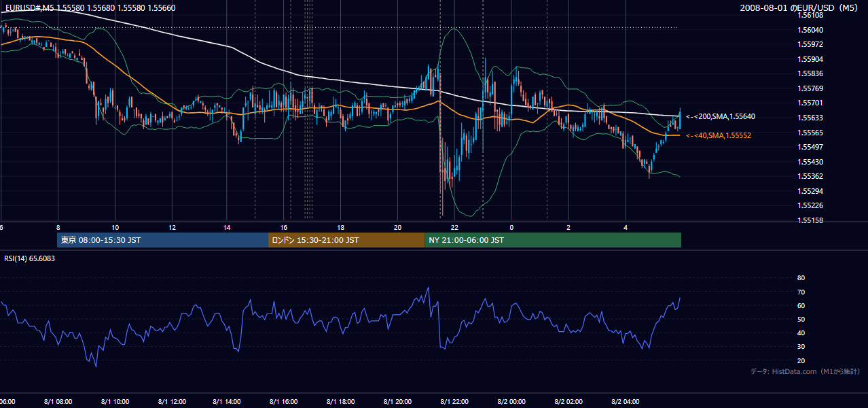This screenshot has width=868, height=408.
Task: Select the 200 SMA label reading 1.55640
Action: click(x=721, y=116)
